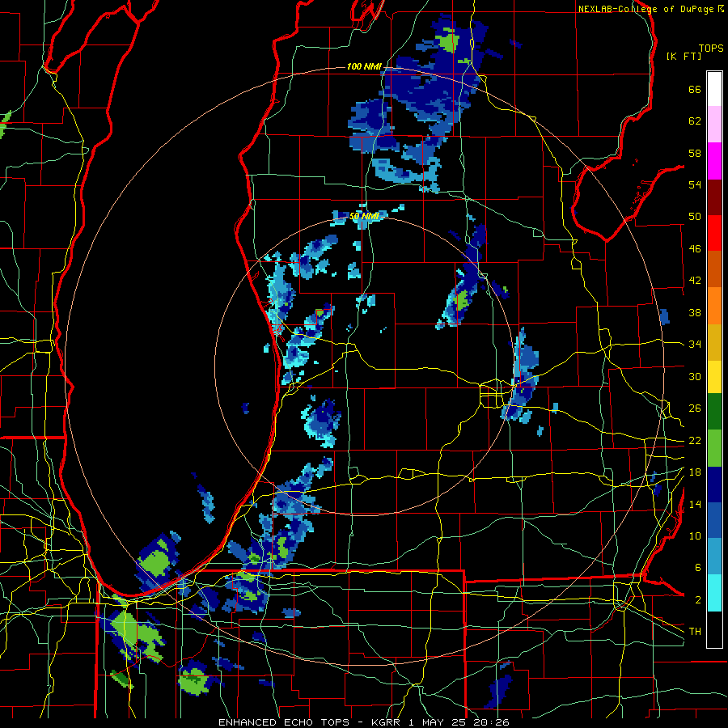728x728 pixels.
Task: Select the 54 legend value
Action: pos(695,184)
